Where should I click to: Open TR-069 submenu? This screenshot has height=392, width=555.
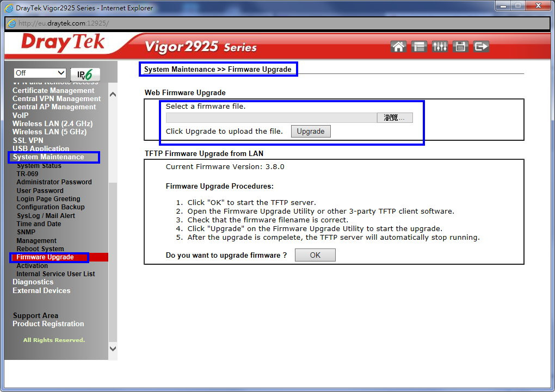[27, 174]
